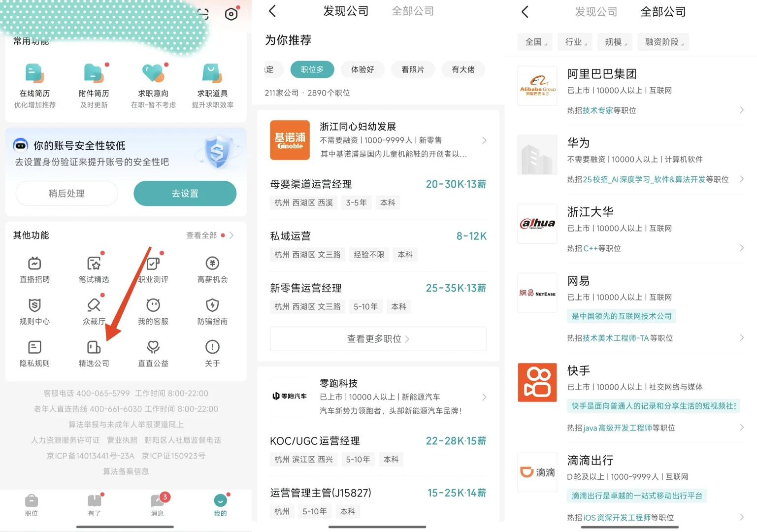Image resolution: width=757 pixels, height=532 pixels.
Task: Switch to 发现公司 tab on right screen
Action: pyautogui.click(x=596, y=12)
